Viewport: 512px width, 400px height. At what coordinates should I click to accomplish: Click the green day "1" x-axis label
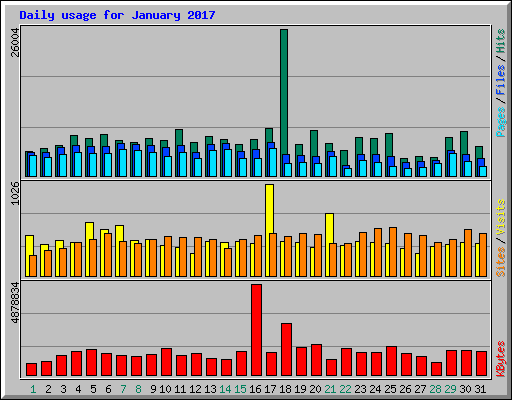pyautogui.click(x=33, y=389)
